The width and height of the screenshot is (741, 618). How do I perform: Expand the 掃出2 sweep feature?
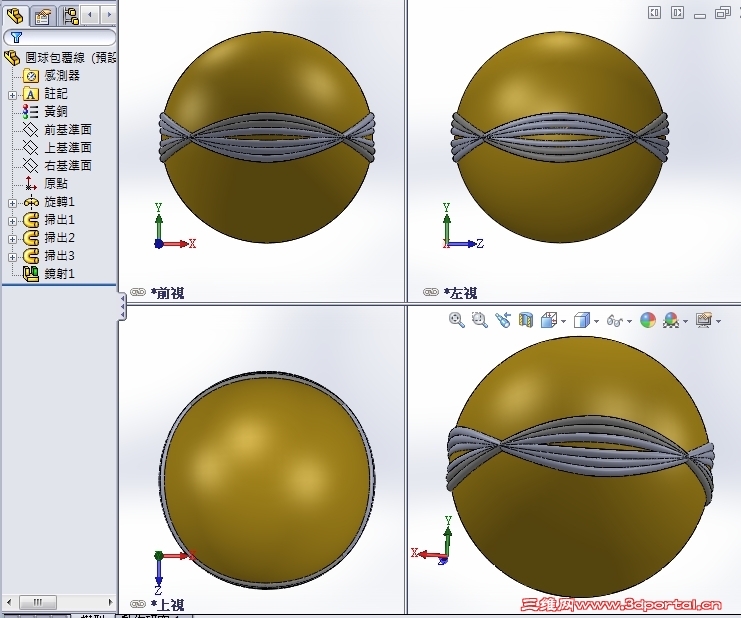(x=13, y=239)
